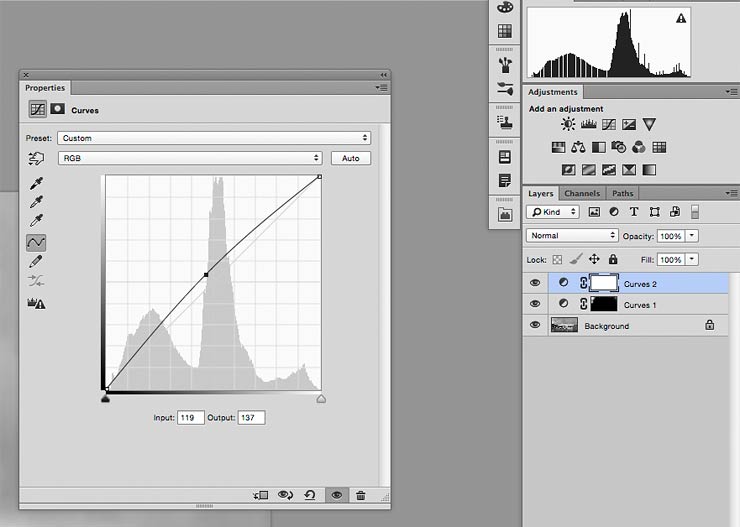The width and height of the screenshot is (740, 527).
Task: Click histogram accuracy warning icon in Properties
Action: click(x=36, y=303)
